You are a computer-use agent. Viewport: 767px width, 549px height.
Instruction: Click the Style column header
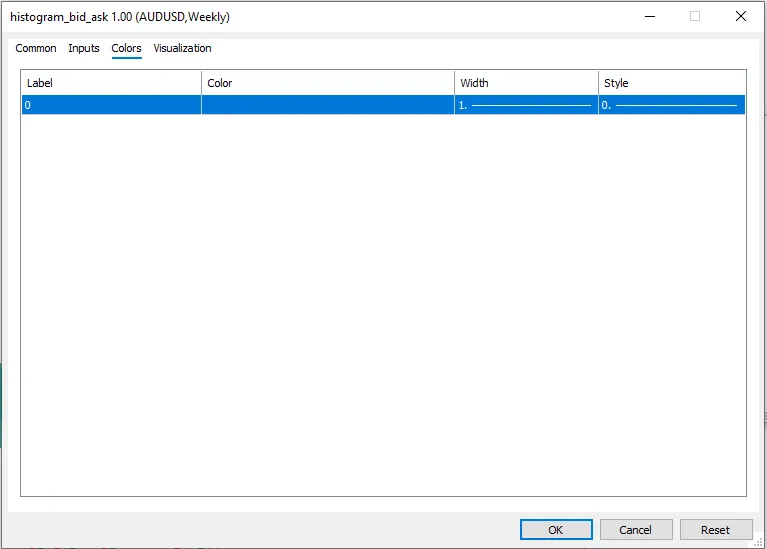[x=672, y=83]
